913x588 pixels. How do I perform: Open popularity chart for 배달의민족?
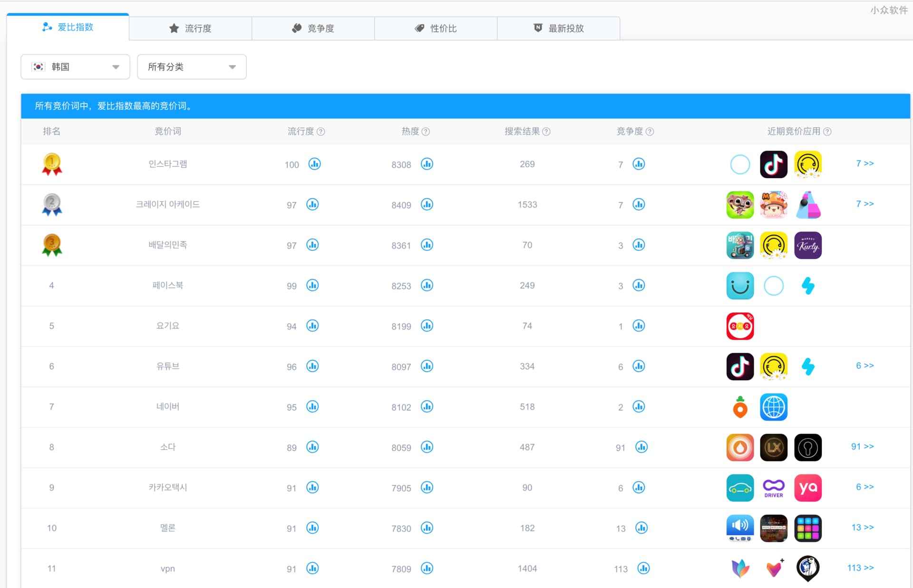tap(312, 245)
